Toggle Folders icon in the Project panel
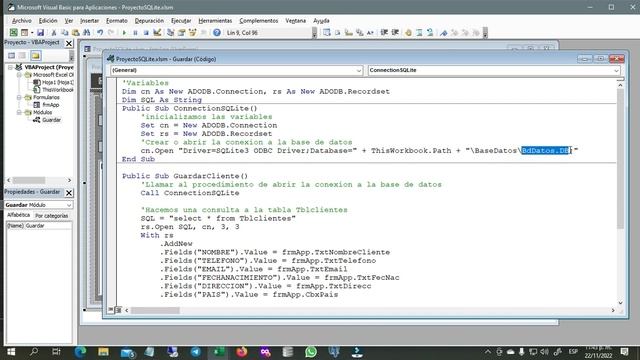This screenshot has height=360, width=640. coord(36,56)
